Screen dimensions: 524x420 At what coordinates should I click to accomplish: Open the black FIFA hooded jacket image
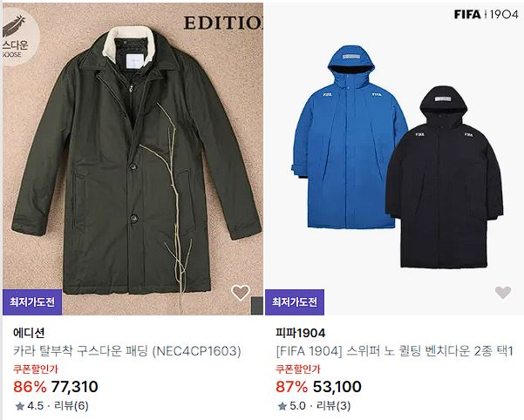click(x=445, y=179)
